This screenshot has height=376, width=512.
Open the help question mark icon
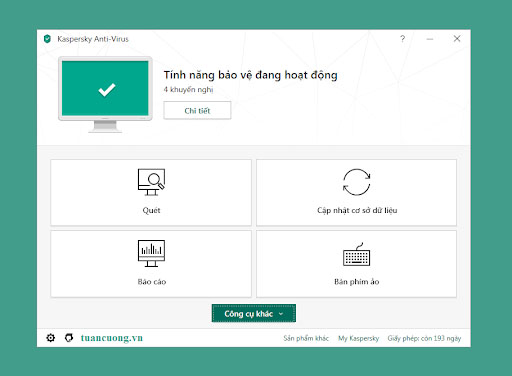(x=403, y=39)
